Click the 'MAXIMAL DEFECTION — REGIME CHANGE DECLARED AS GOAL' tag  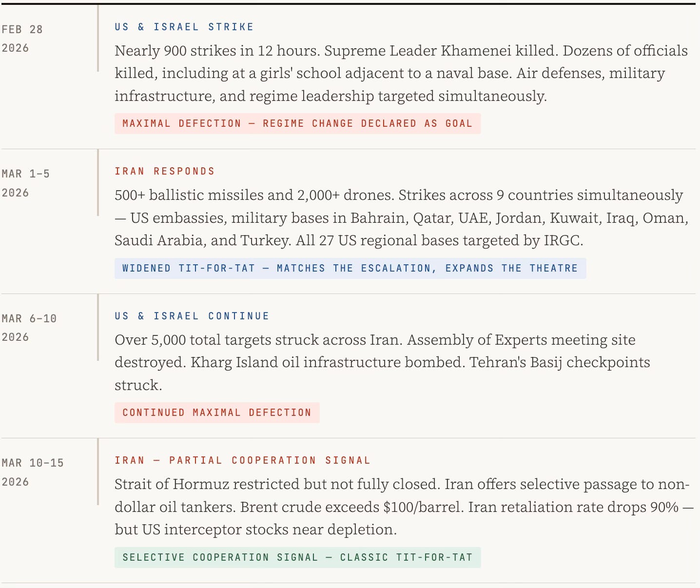[x=297, y=123]
